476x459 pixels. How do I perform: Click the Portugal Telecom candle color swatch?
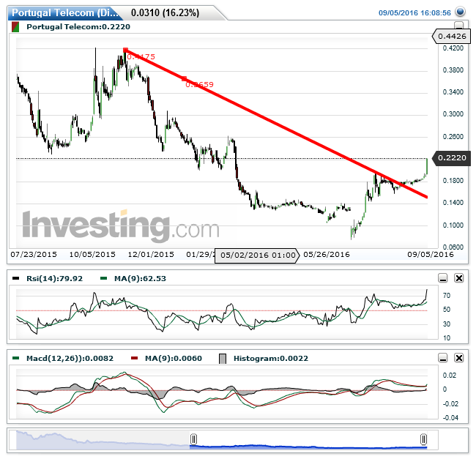[15, 26]
